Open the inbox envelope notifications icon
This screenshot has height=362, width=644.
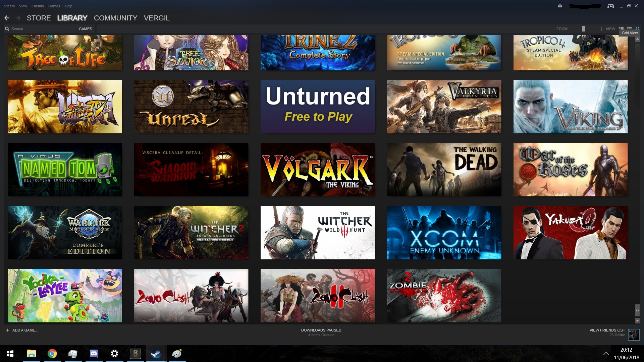(560, 6)
